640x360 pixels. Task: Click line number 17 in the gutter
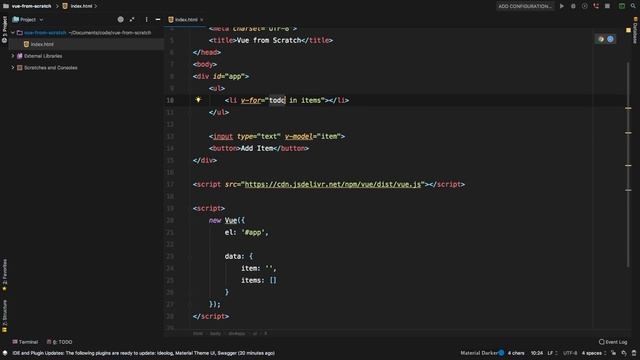click(170, 184)
